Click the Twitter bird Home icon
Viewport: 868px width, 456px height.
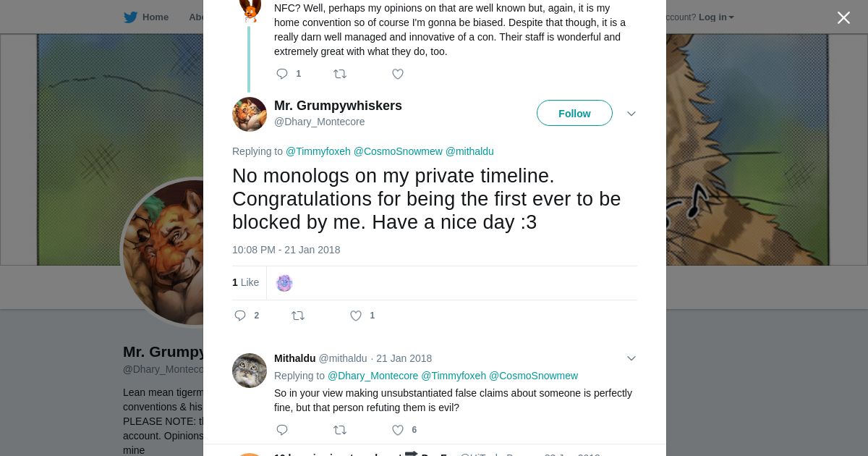point(130,17)
